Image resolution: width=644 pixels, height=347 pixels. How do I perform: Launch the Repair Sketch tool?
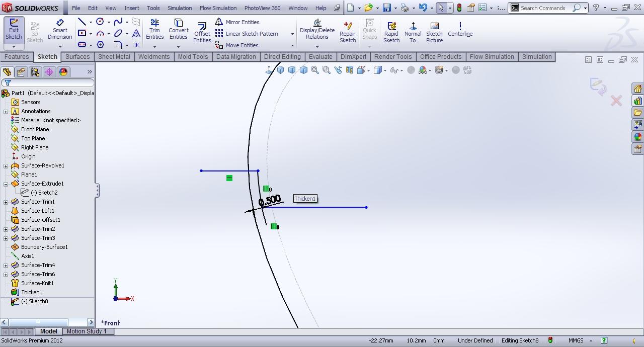point(348,31)
